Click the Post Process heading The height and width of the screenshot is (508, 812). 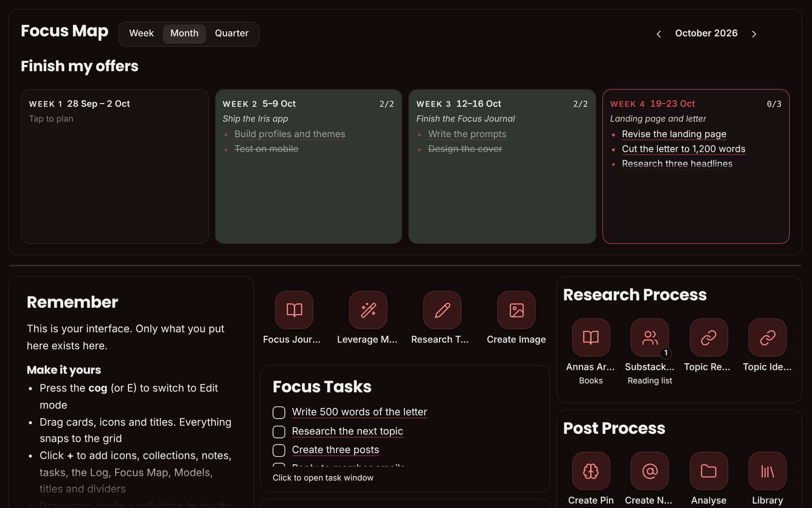[x=614, y=429]
